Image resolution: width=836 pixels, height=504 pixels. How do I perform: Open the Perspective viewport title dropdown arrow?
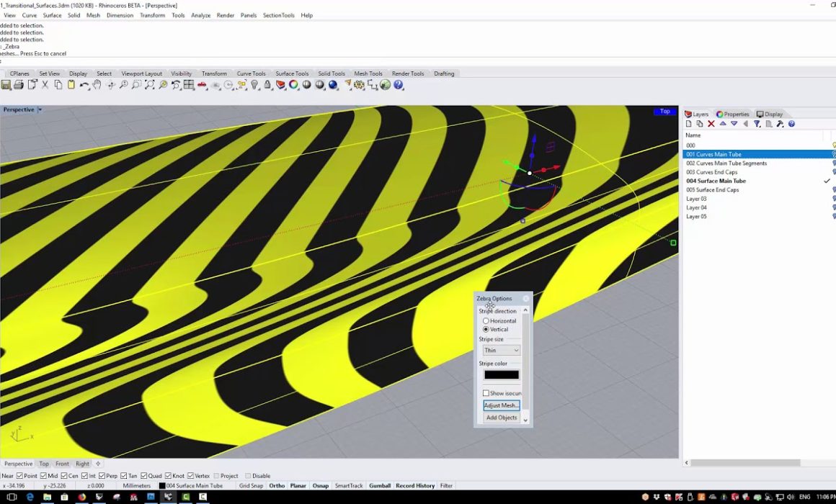40,109
